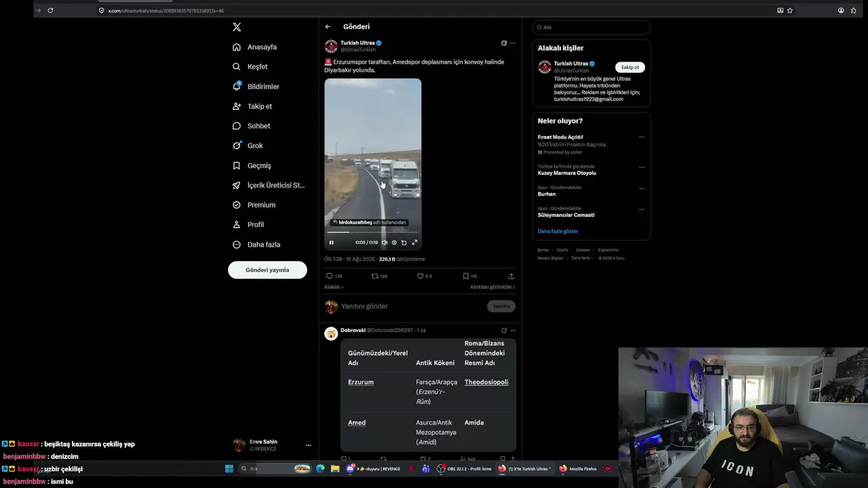This screenshot has height=488, width=868.
Task: Like the Turkish Ultras post
Action: point(424,277)
